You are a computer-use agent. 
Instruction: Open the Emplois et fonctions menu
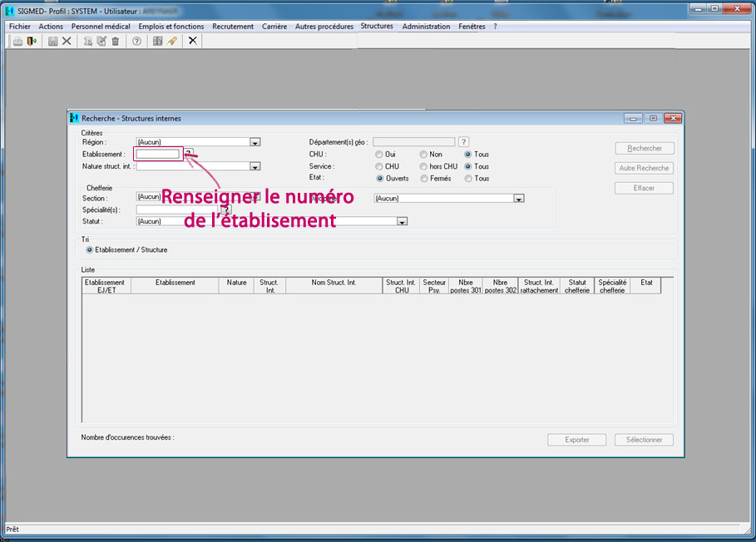point(171,27)
